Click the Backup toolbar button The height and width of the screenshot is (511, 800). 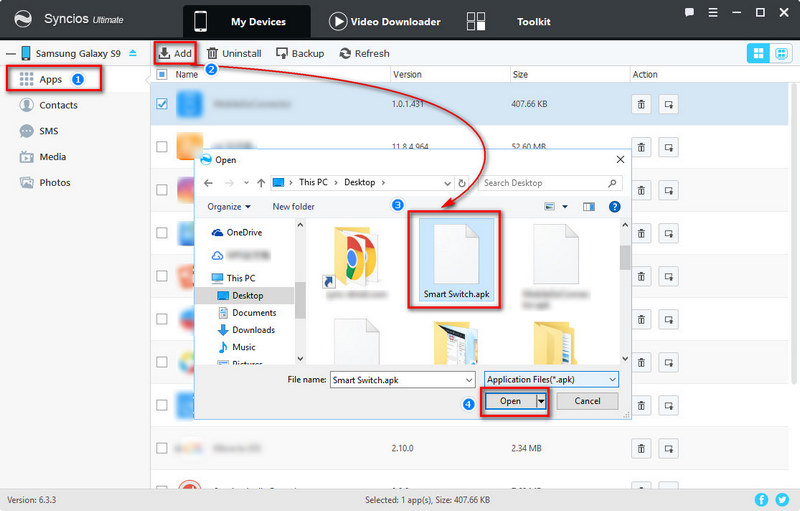[300, 53]
